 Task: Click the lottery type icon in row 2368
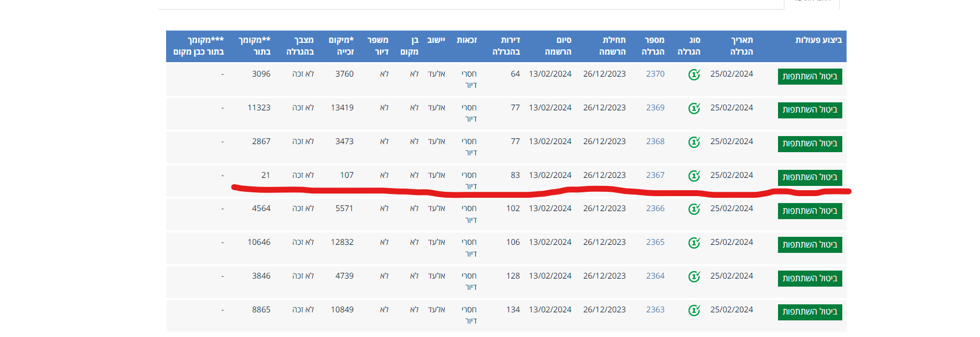click(694, 143)
